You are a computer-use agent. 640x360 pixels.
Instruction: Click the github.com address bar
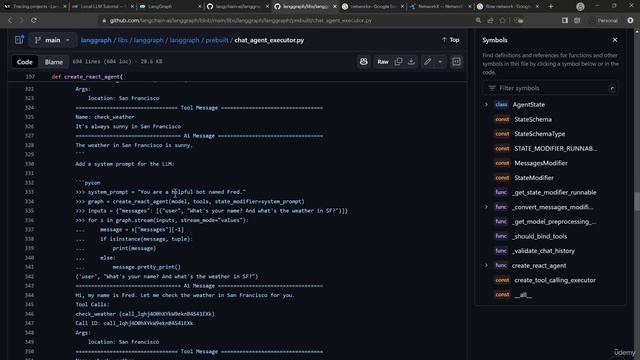241,20
